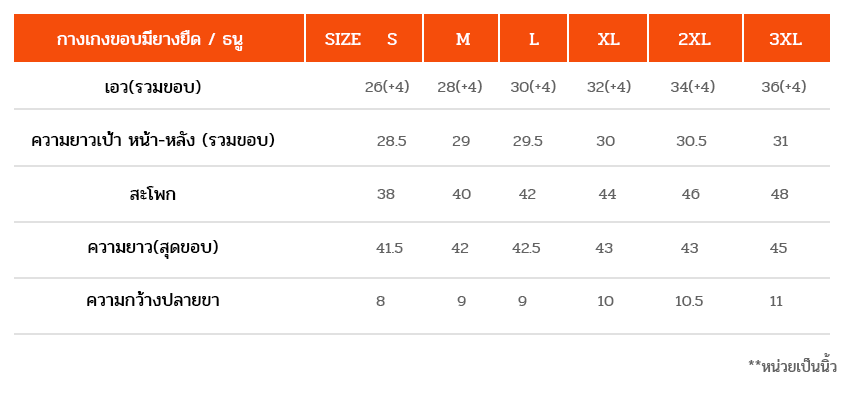Click the ความยาว(สุดขอบ) row label

point(153,248)
